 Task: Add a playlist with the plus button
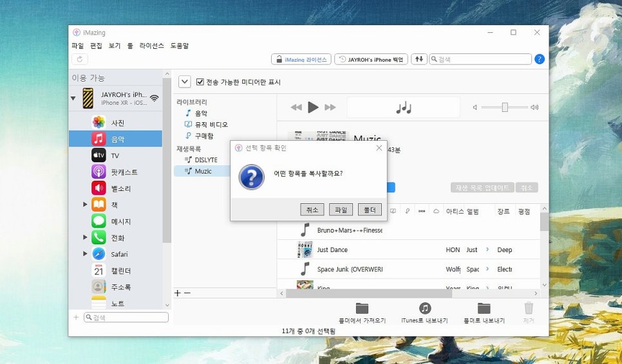(177, 293)
